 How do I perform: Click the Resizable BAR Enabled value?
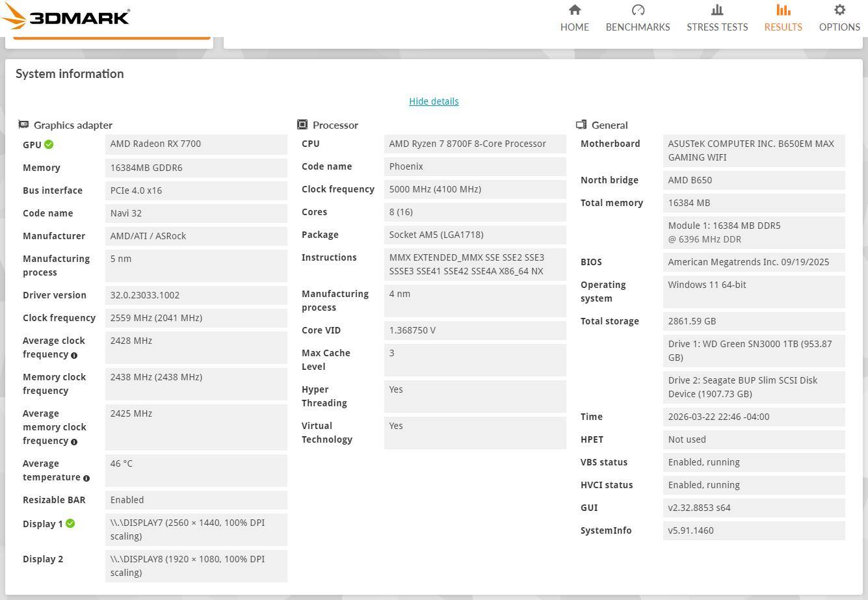pyautogui.click(x=196, y=500)
